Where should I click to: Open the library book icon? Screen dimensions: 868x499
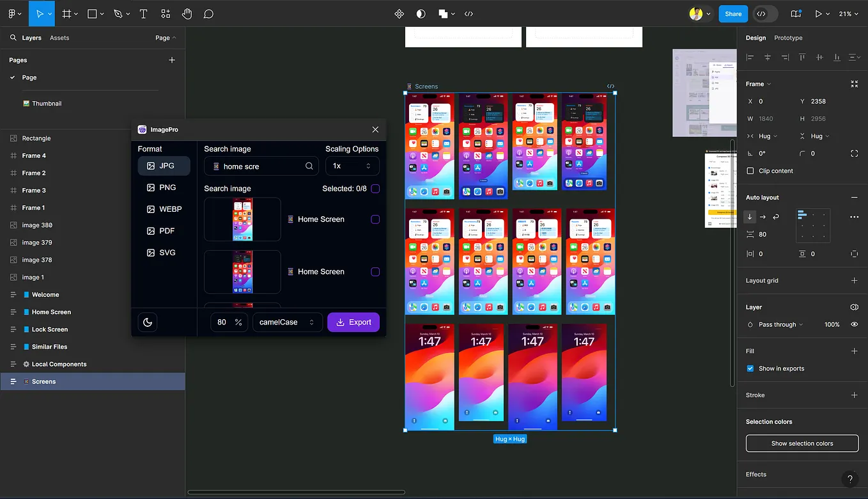(x=796, y=13)
